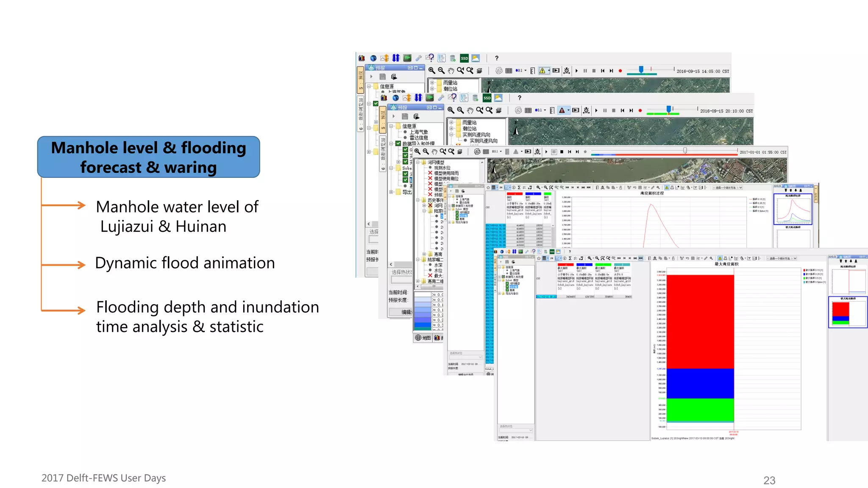The width and height of the screenshot is (868, 488).
Task: Click the yellow warning triangle icon
Action: 542,71
